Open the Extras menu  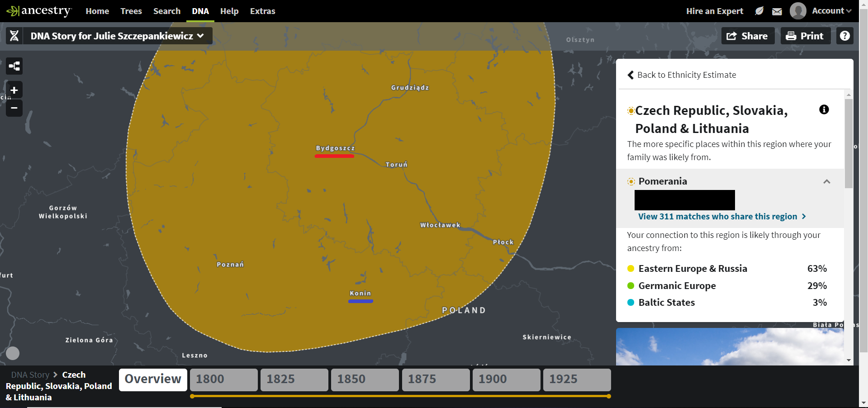pos(262,11)
